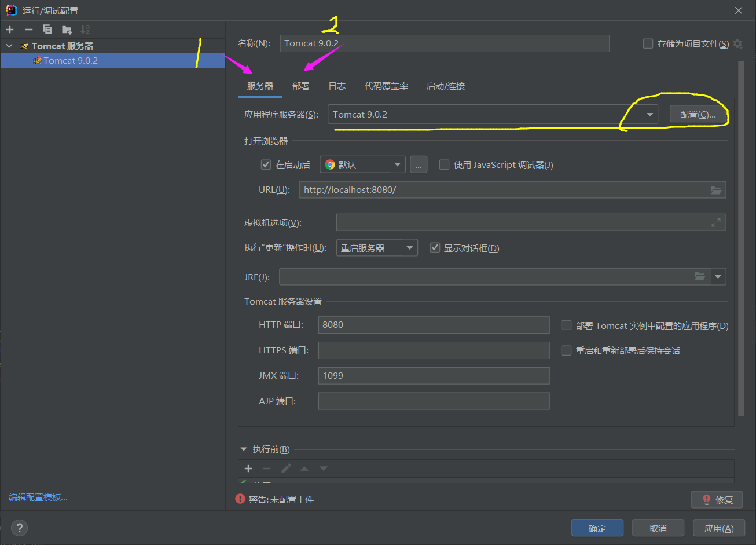Open the JRE dropdown arrow

[x=718, y=276]
